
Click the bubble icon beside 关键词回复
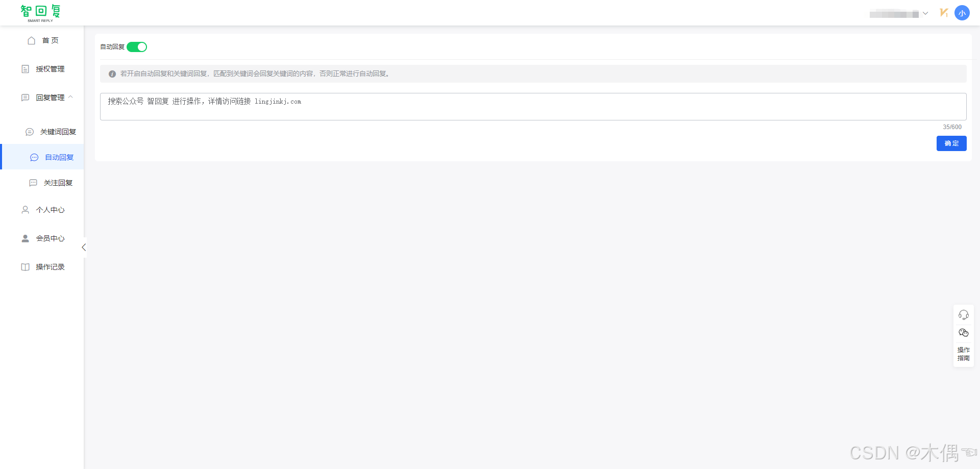tap(30, 132)
